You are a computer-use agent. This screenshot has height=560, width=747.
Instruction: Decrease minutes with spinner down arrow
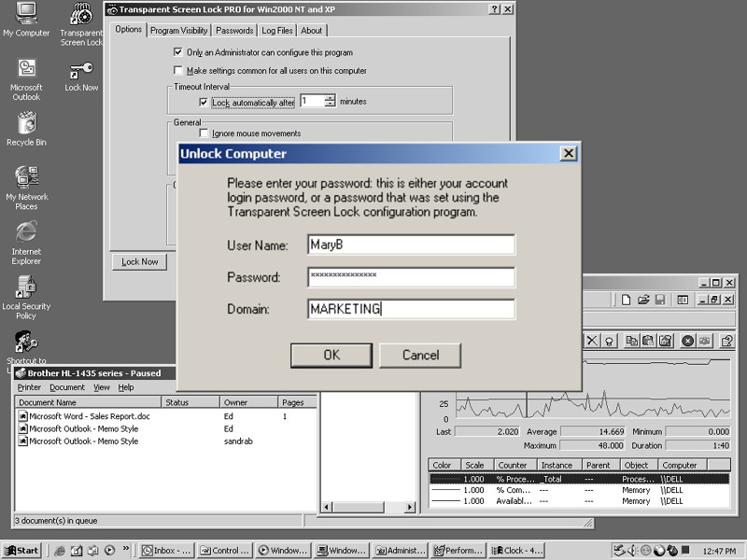[330, 104]
